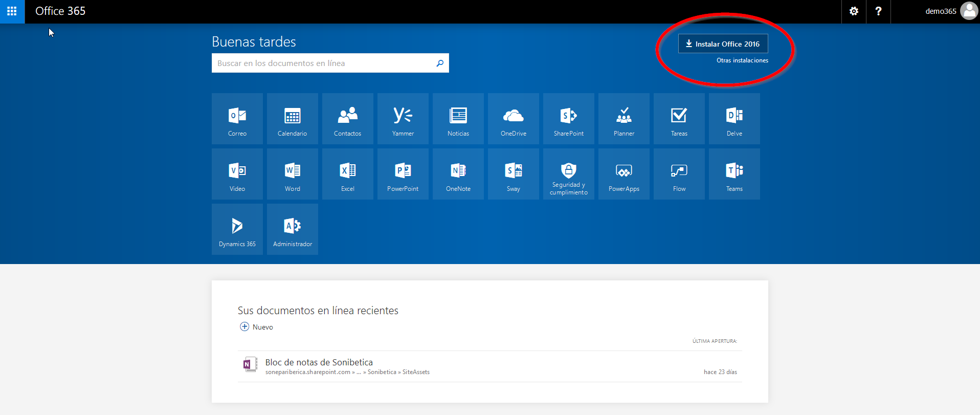
Task: Open the Delve tile
Action: point(734,119)
